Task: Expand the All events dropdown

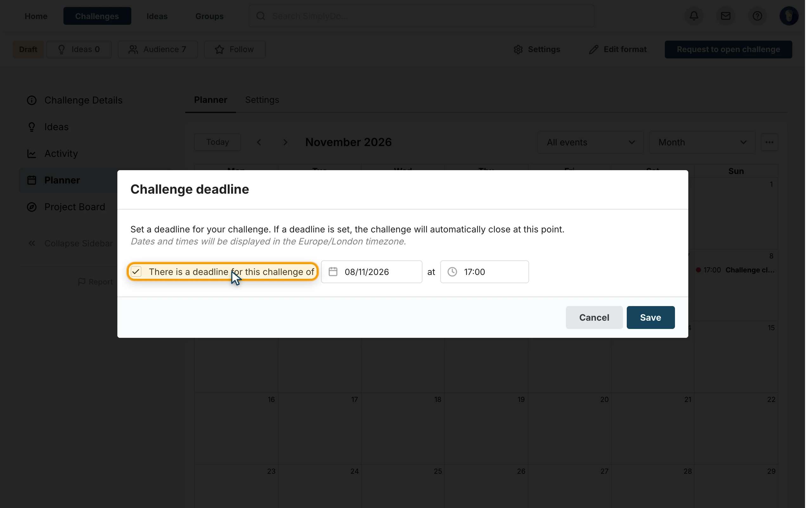Action: pyautogui.click(x=590, y=142)
